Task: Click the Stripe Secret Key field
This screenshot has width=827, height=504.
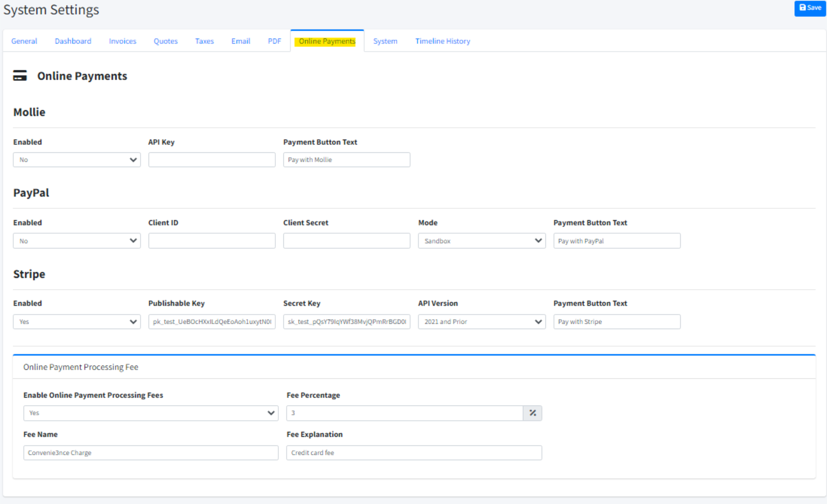Action: 347,321
